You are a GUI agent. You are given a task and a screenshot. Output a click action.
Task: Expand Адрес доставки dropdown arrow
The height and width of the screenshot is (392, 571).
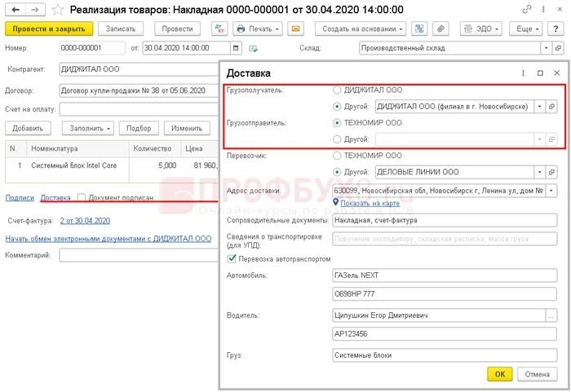(x=551, y=191)
